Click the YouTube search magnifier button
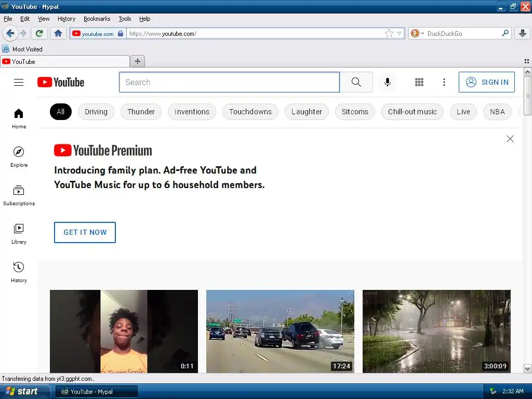532x399 pixels. (x=356, y=82)
